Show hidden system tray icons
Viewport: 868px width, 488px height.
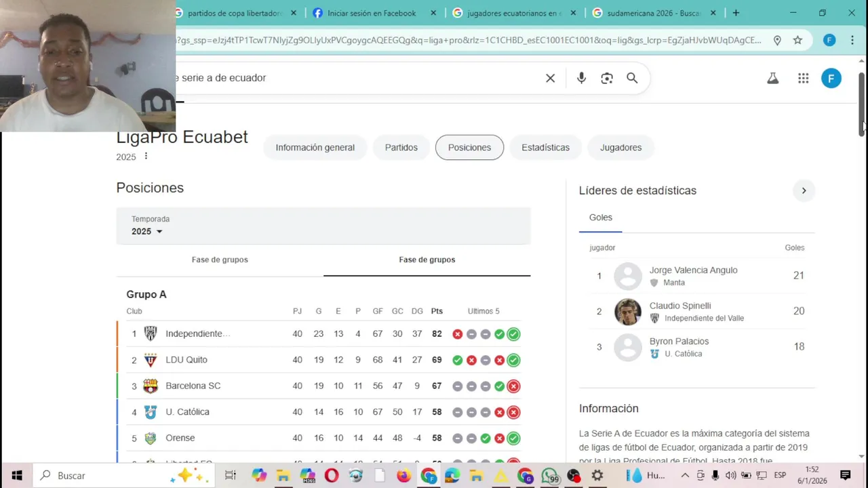point(685,476)
